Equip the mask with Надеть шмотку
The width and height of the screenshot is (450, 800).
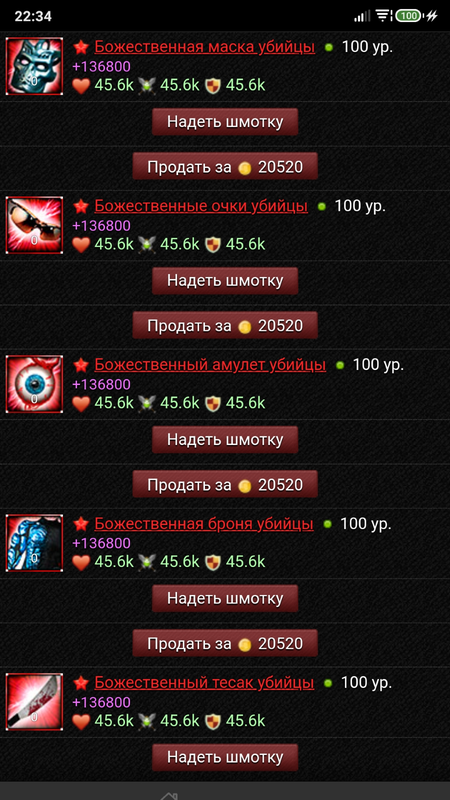(x=225, y=122)
